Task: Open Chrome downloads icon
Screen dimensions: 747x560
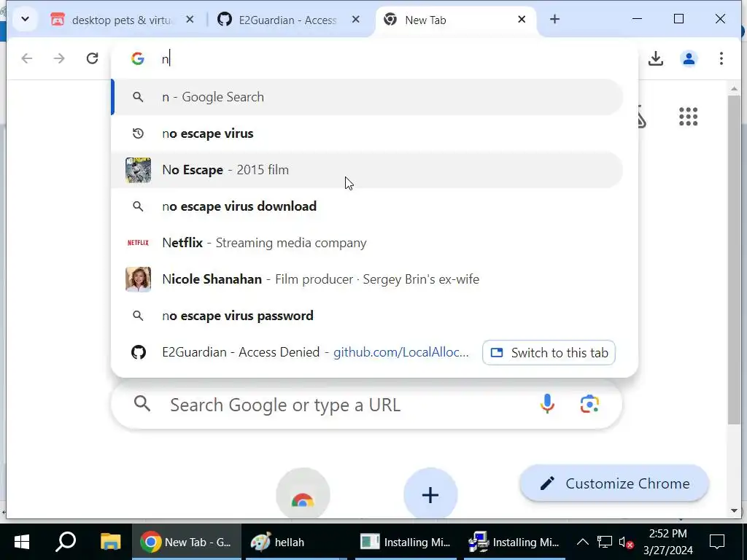Action: [656, 58]
